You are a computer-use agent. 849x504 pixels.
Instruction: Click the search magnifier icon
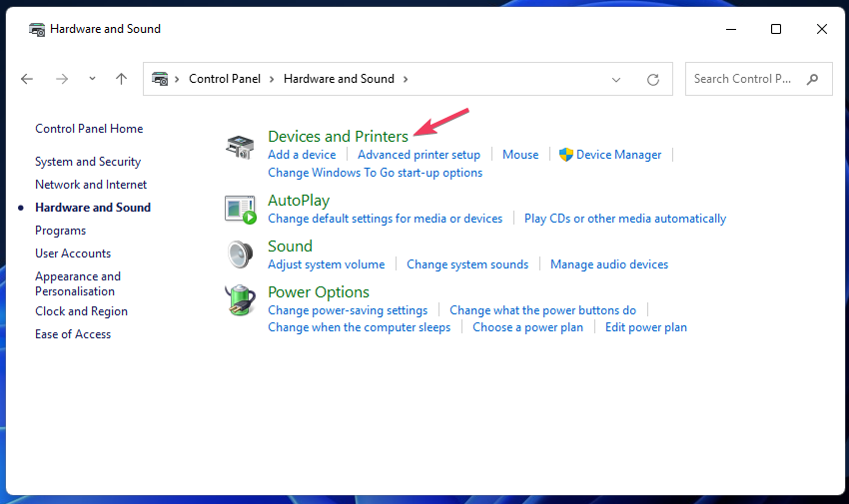pos(812,80)
